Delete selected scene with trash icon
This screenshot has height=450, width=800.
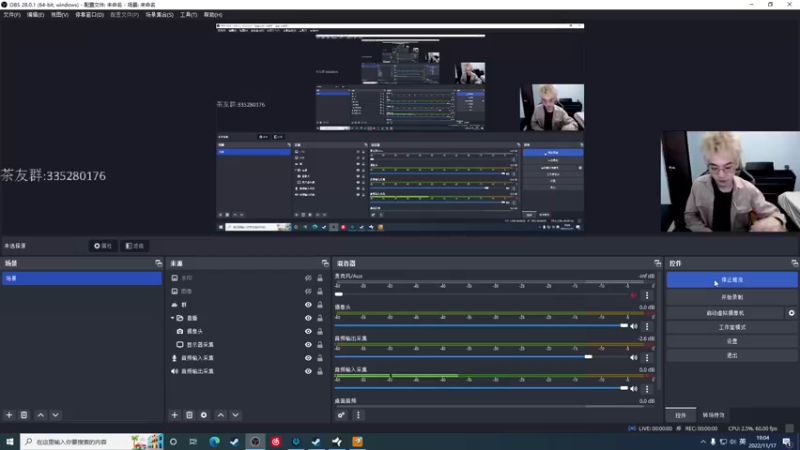24,415
